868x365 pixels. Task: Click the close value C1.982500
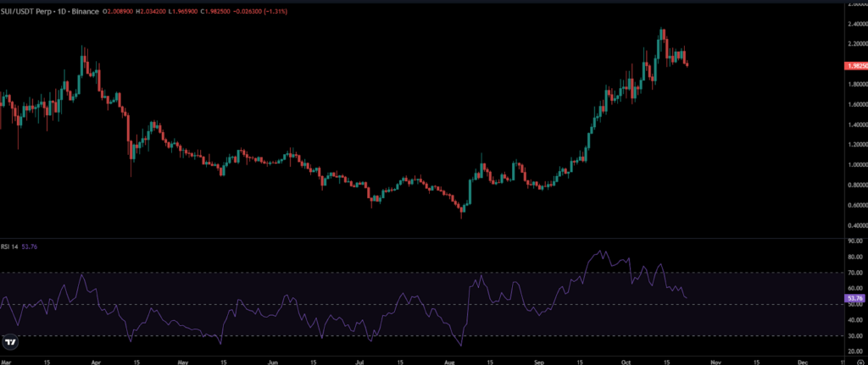[x=214, y=11]
